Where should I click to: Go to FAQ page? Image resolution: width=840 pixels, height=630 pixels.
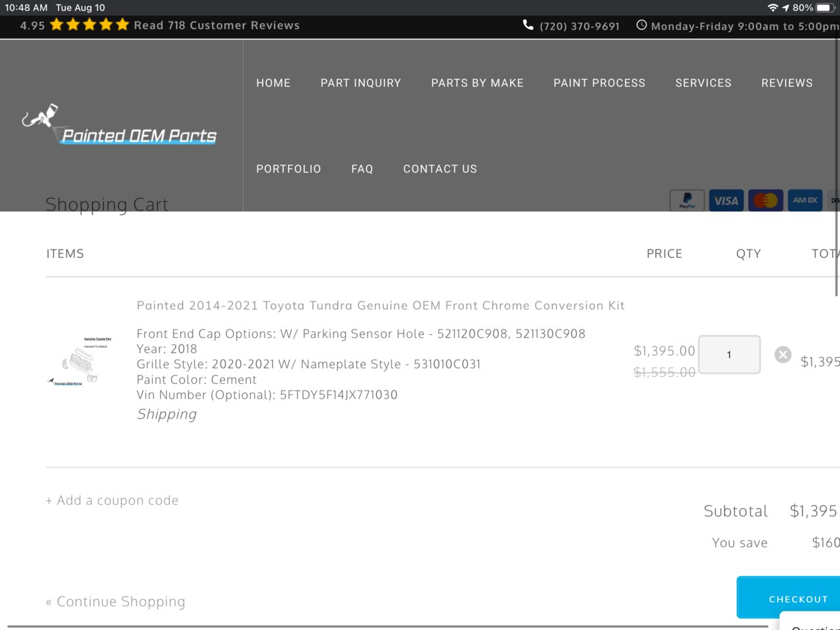[362, 169]
